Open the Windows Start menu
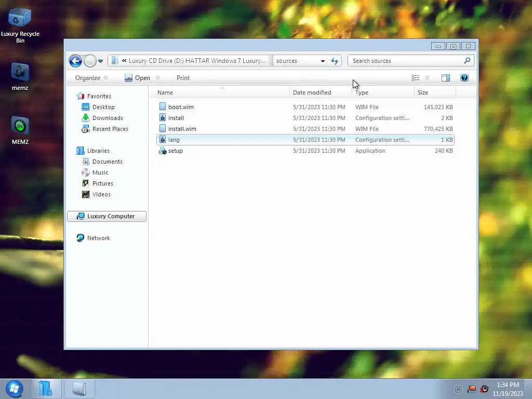The image size is (532, 399). (x=14, y=389)
